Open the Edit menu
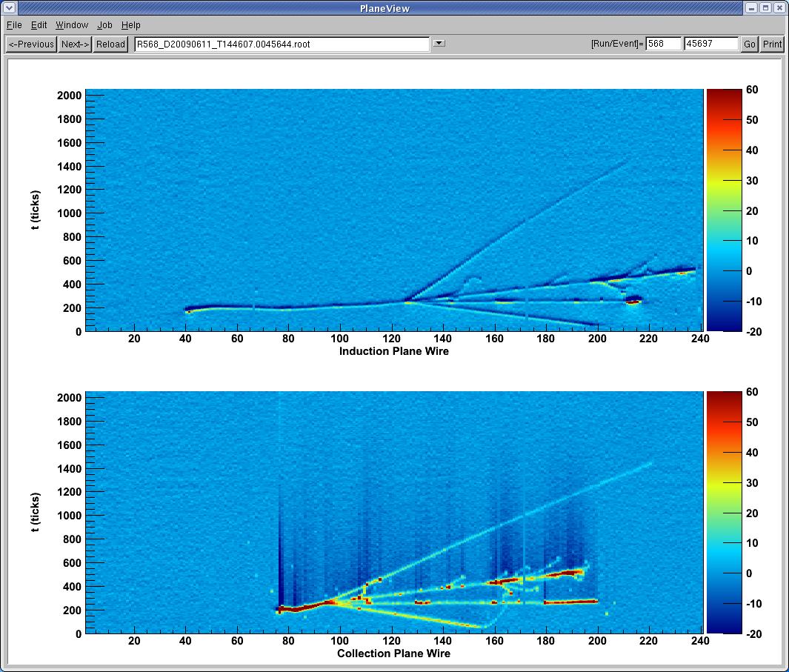The width and height of the screenshot is (789, 672). coord(39,25)
